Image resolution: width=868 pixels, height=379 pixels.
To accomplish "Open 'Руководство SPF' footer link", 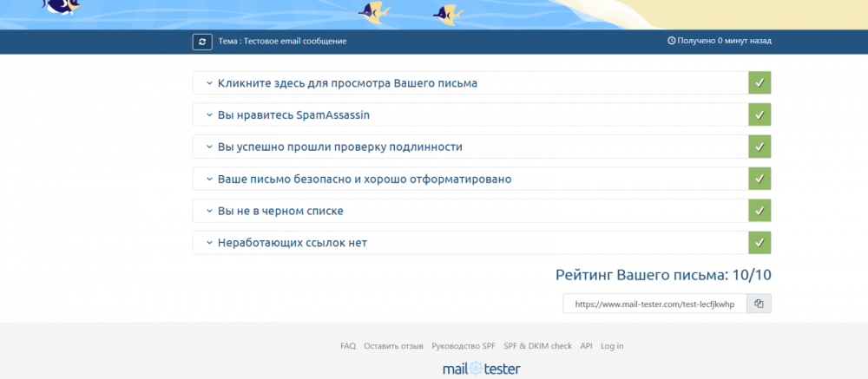I will click(x=464, y=346).
